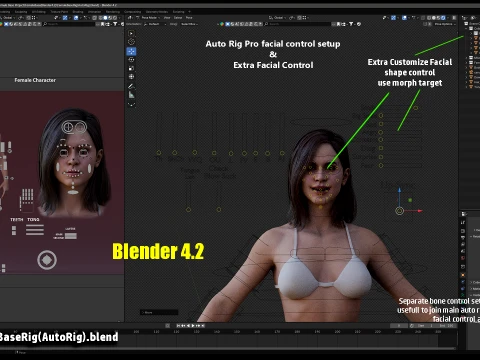The image size is (480, 360).
Task: Jump to the timeline end frame
Action: pos(203,325)
